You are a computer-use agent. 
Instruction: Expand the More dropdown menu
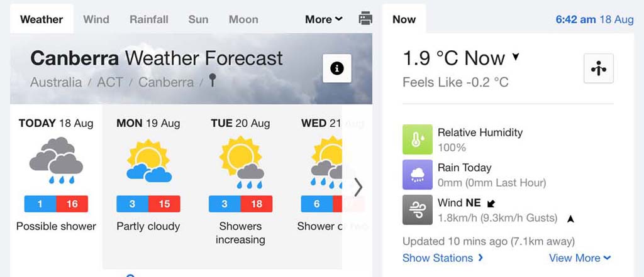tap(324, 19)
